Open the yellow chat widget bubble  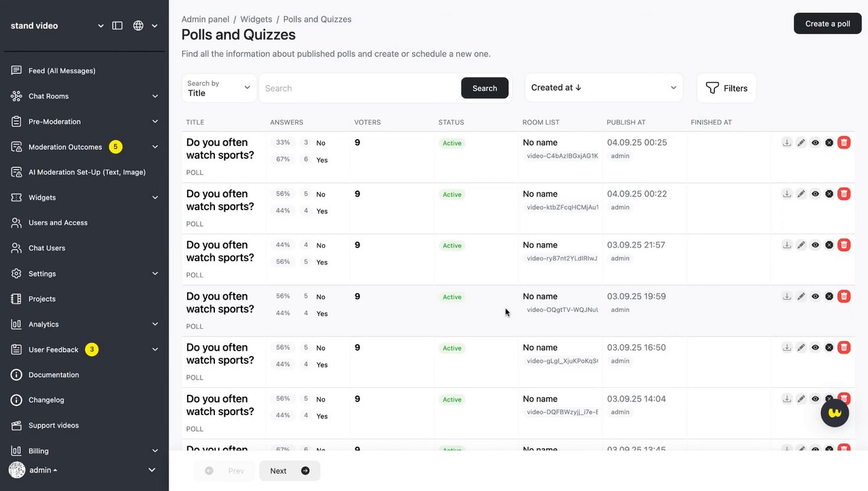[x=834, y=412]
